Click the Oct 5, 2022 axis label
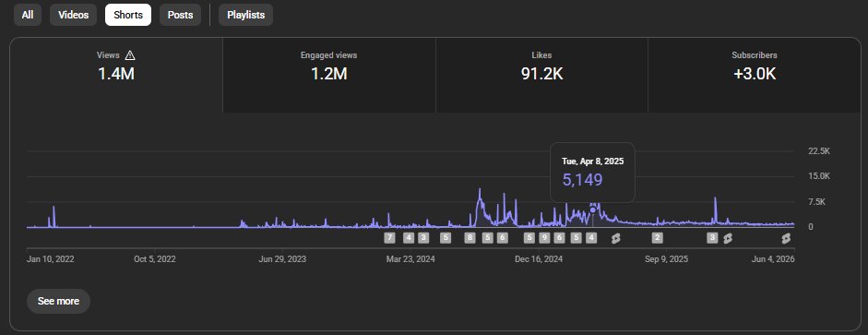Viewport: 868px width, 335px height. pos(155,259)
